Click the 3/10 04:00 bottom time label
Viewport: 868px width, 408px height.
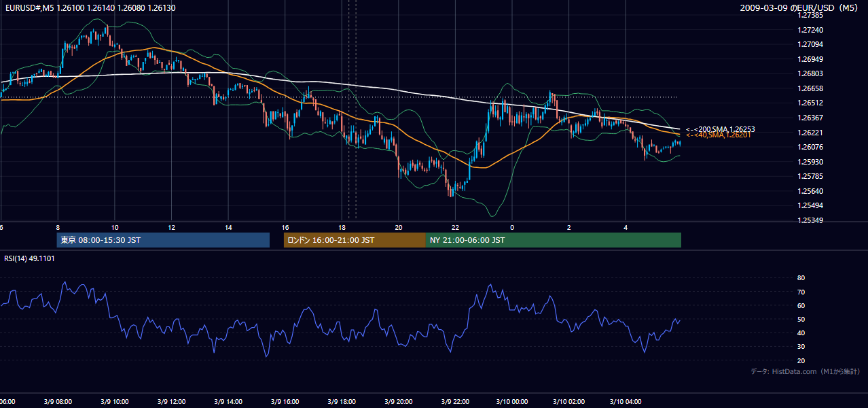[x=626, y=401]
